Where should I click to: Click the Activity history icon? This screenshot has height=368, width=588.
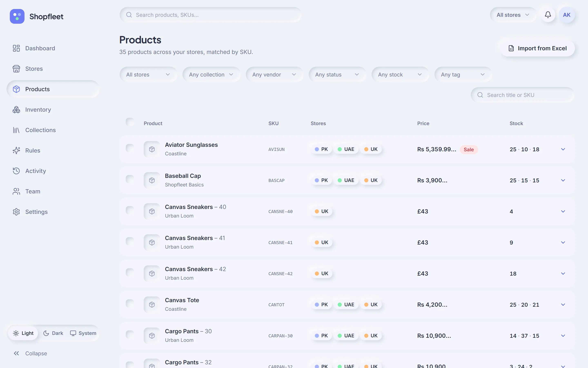16,171
